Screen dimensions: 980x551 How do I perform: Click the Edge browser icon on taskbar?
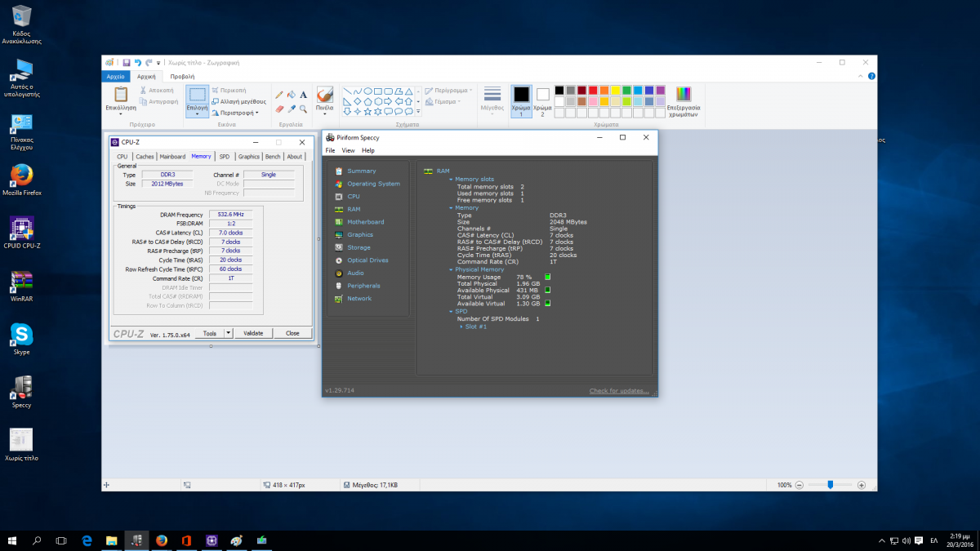[87, 540]
